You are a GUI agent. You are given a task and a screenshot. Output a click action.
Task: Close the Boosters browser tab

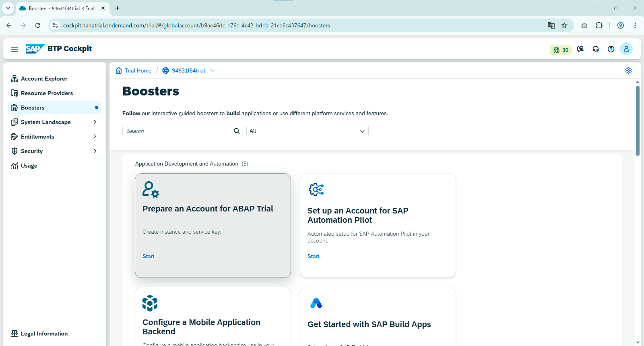(x=103, y=8)
